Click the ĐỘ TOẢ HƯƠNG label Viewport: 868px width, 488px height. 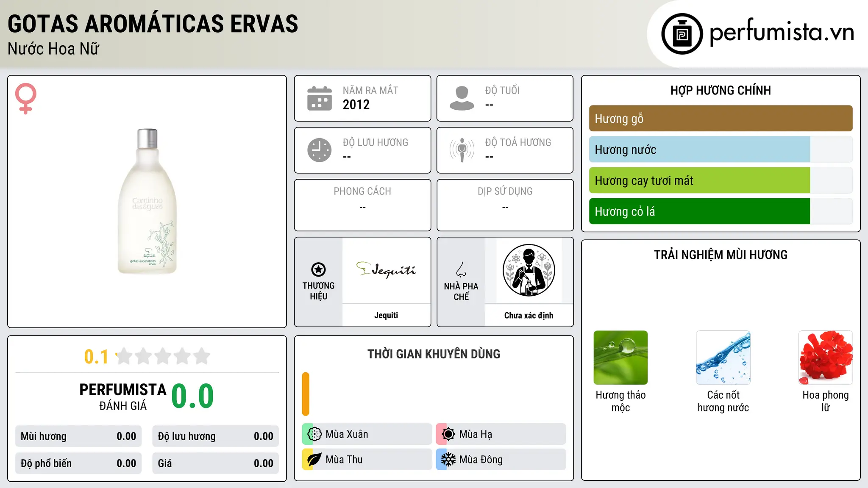tap(518, 142)
